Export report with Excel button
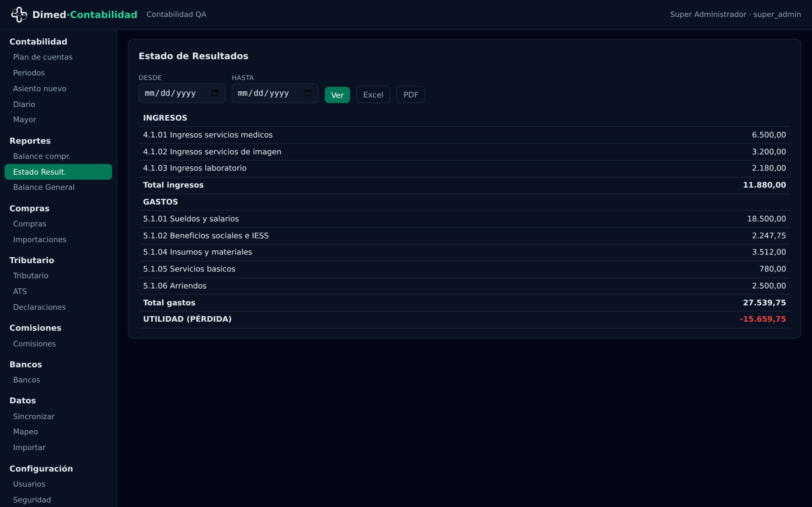This screenshot has height=507, width=812. (x=373, y=94)
